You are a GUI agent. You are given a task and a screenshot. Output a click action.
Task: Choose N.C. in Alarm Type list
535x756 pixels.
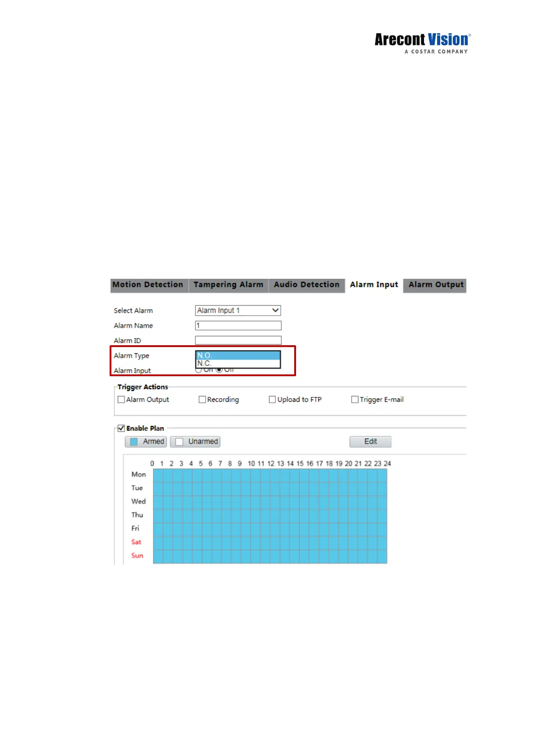click(x=238, y=363)
